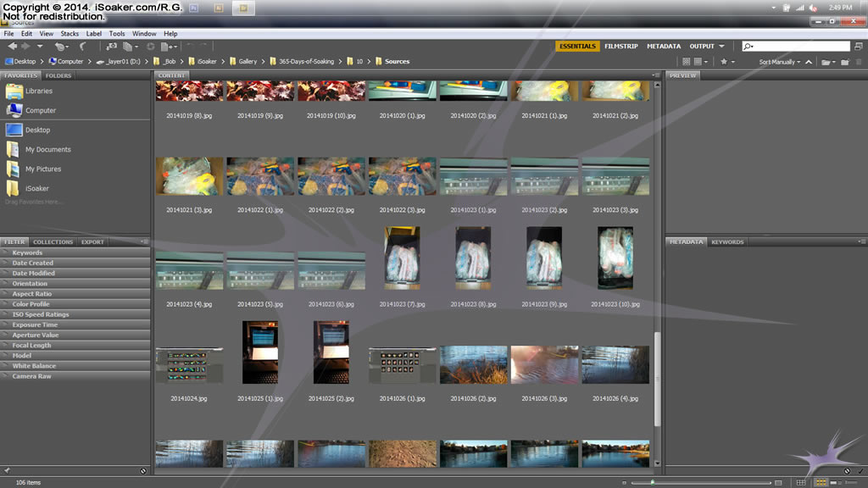Viewport: 868px width, 488px height.
Task: Switch to the Collections tab
Action: click(x=53, y=242)
